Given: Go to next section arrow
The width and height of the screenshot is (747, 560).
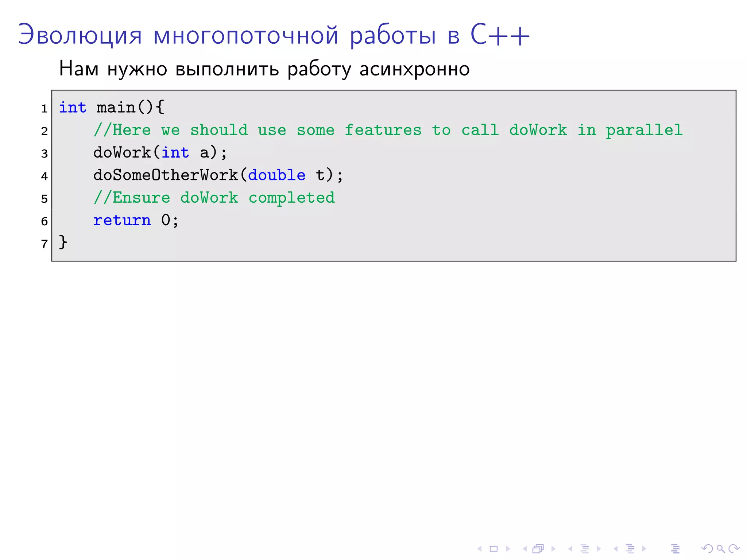Looking at the screenshot, I should (644, 549).
